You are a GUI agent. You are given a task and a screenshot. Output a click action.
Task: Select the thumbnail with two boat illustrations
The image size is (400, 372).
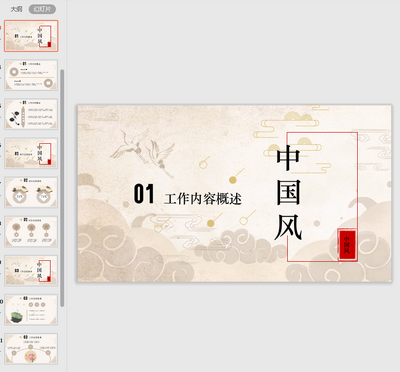[x=31, y=192]
